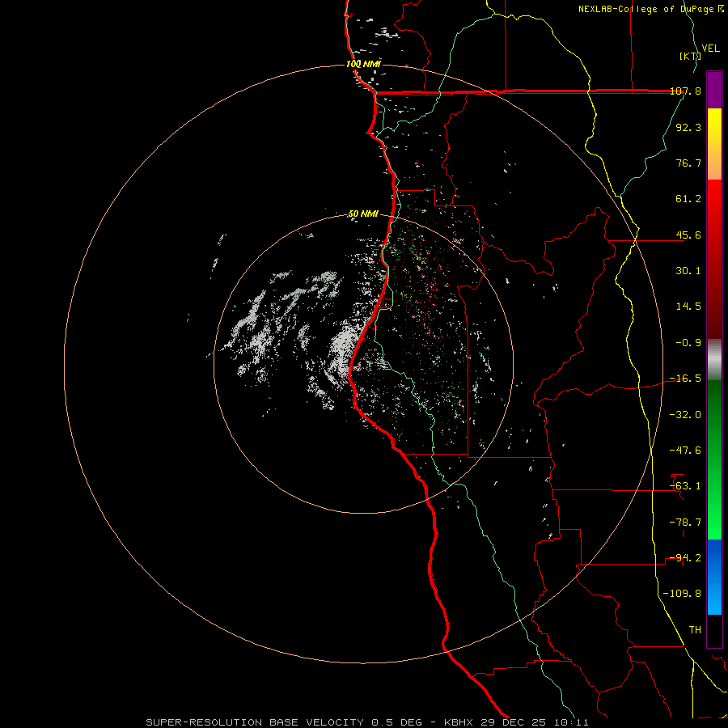Pick the black TH segment of the color bar
This screenshot has width=728, height=728.
714,631
